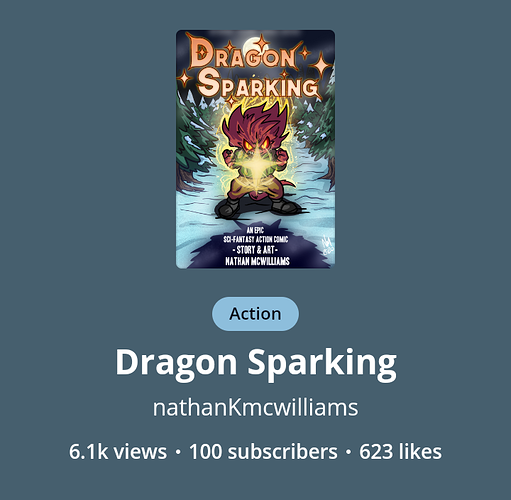The height and width of the screenshot is (500, 511).
Task: Click the Story & Art text on cover
Action: point(255,250)
